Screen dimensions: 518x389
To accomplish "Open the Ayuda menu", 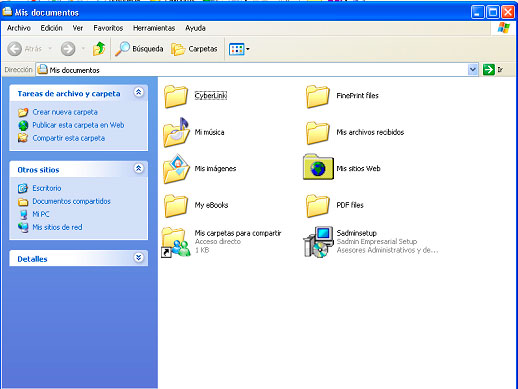I will pyautogui.click(x=195, y=28).
